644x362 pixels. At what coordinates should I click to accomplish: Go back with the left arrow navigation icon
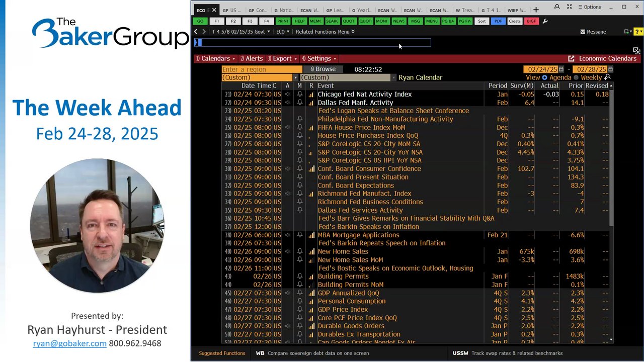click(196, 32)
